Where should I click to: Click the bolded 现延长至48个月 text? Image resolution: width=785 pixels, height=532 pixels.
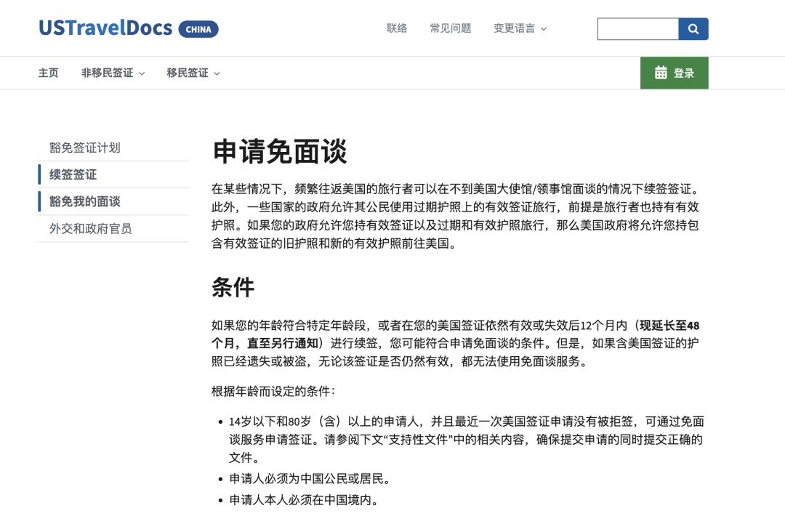click(x=669, y=326)
